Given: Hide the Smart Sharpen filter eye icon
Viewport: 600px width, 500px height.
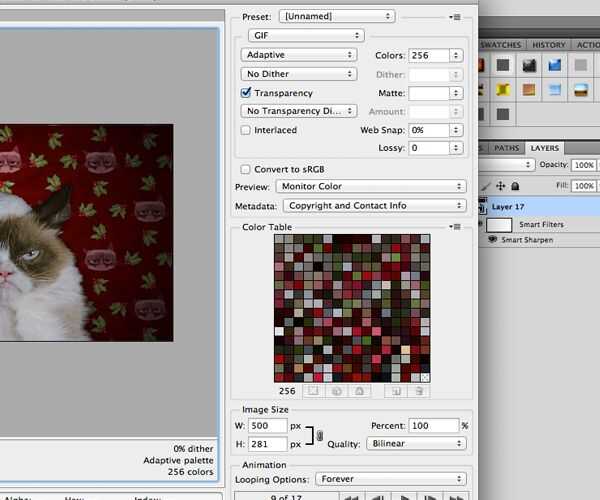Looking at the screenshot, I should tap(492, 239).
